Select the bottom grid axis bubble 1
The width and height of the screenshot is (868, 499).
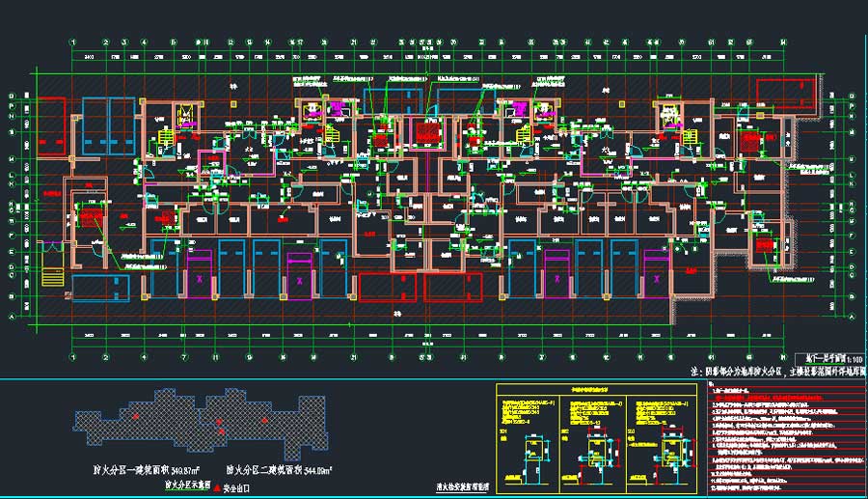pyautogui.click(x=72, y=358)
